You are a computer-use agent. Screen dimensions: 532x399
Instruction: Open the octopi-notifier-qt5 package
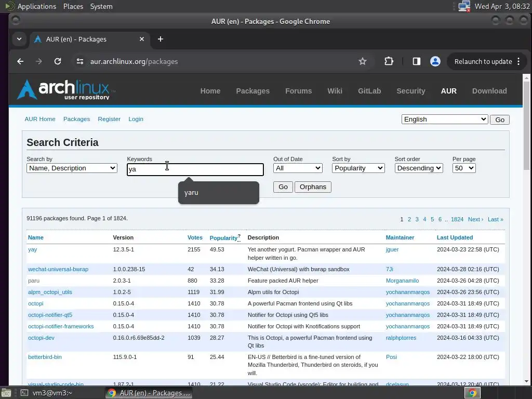(x=50, y=315)
